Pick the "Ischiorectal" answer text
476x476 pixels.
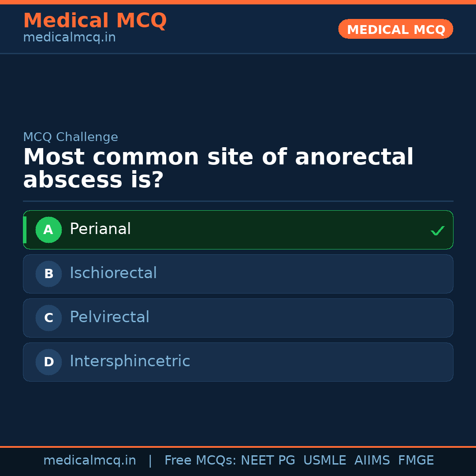(113, 273)
